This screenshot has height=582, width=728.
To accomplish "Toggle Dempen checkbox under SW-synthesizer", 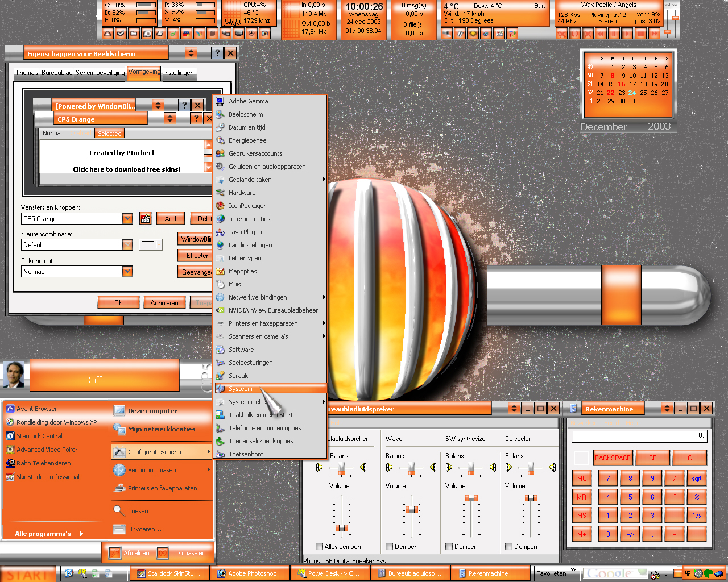I will (449, 547).
